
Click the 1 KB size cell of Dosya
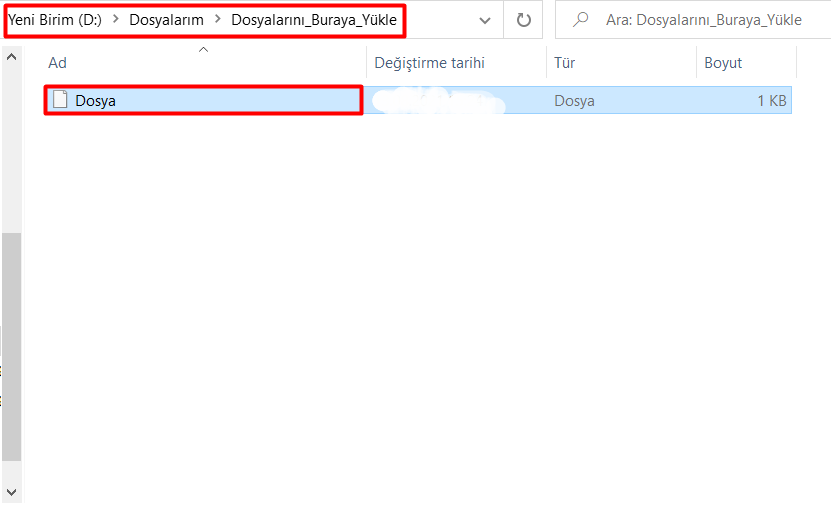coord(771,100)
